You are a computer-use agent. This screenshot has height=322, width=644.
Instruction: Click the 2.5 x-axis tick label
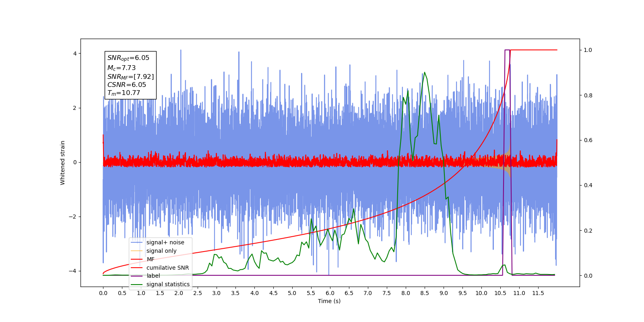point(198,293)
